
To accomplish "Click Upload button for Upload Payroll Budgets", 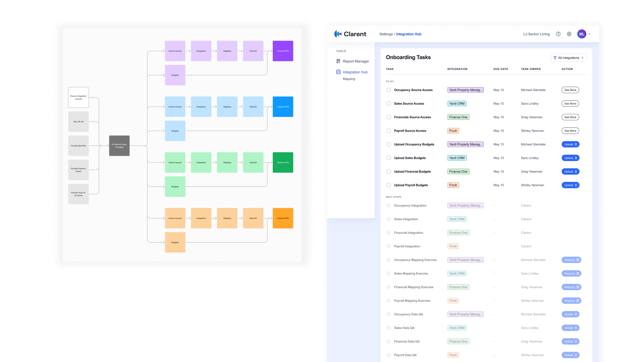I will pos(570,185).
